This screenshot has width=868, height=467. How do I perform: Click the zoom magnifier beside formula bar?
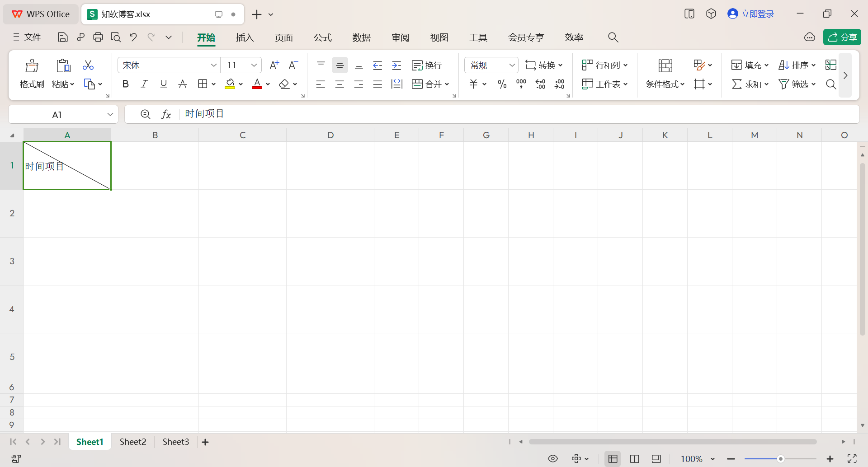tap(146, 114)
